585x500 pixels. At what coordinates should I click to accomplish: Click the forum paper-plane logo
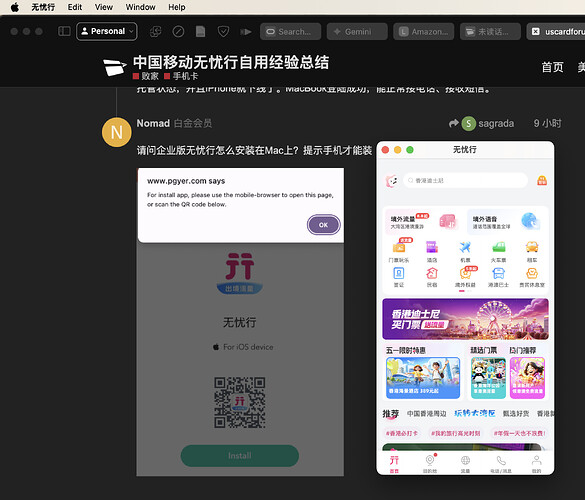click(115, 67)
